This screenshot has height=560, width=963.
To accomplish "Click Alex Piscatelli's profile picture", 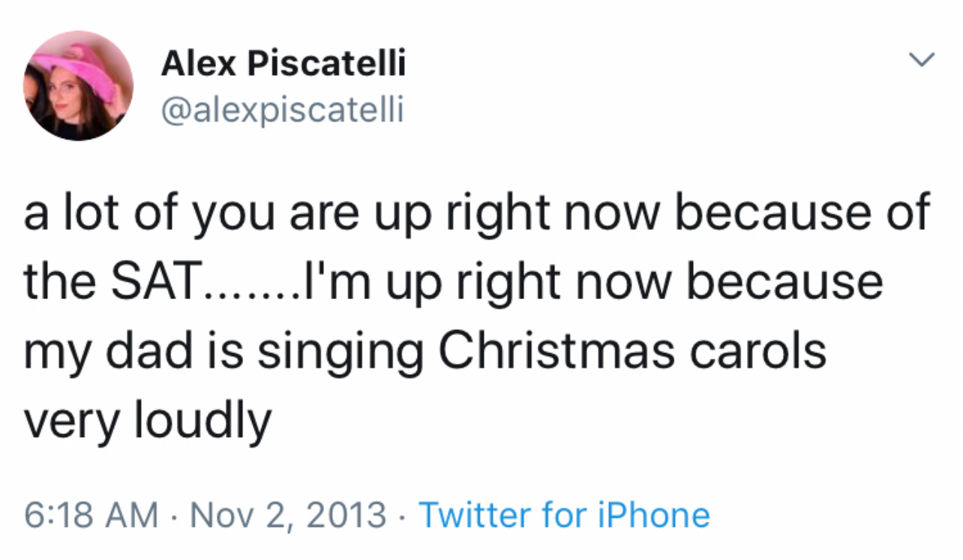I will [78, 85].
